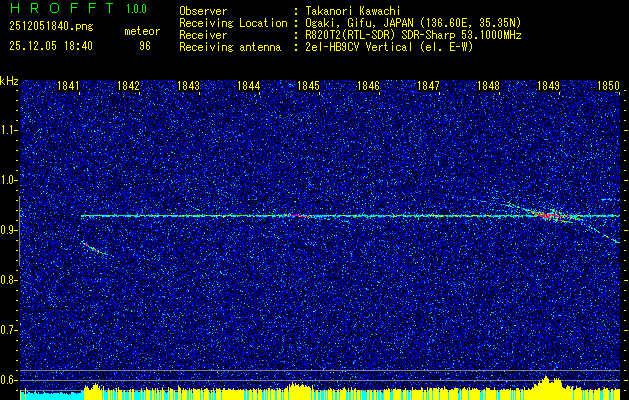Click time marker 1844
The image size is (629, 400).
[x=249, y=85]
